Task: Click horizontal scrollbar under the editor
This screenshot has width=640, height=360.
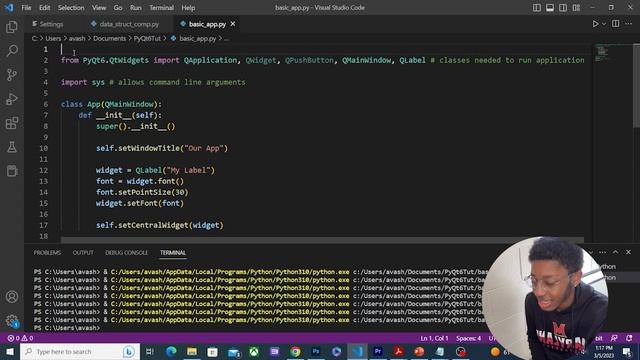Action: coord(322,240)
